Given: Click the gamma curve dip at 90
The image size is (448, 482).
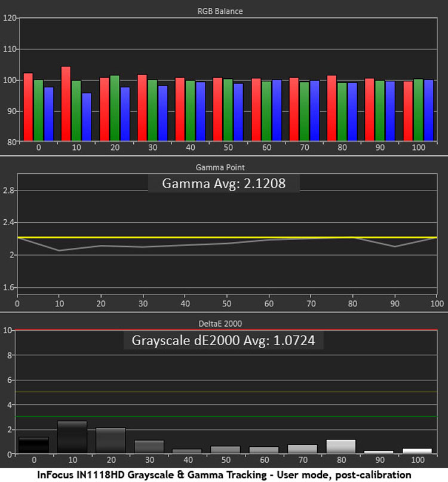Looking at the screenshot, I should 395,246.
